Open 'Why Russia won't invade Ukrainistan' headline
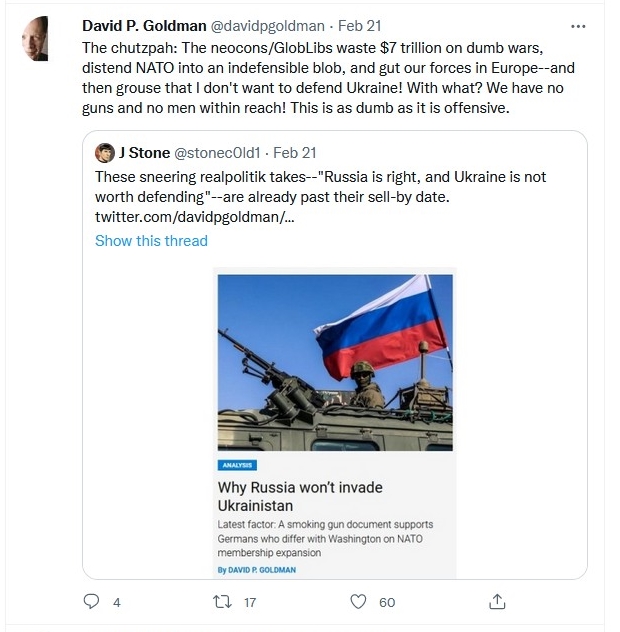Screen dimensions: 620x632 pyautogui.click(x=300, y=496)
